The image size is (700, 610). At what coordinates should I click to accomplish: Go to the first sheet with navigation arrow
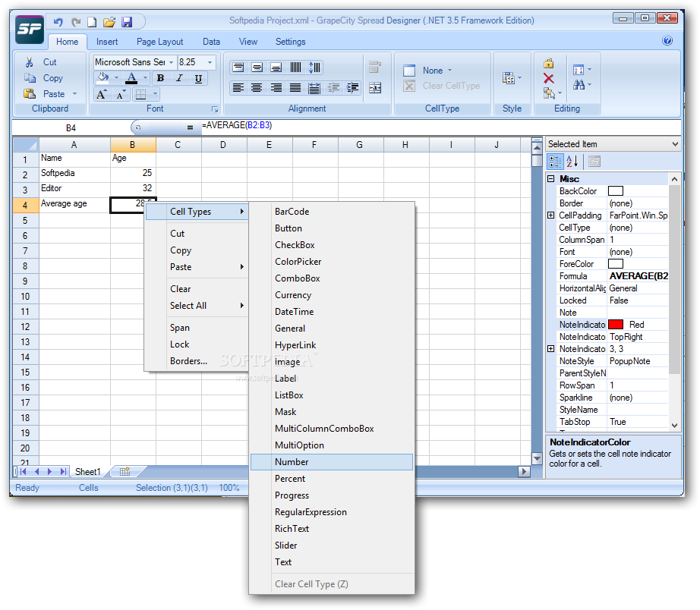pyautogui.click(x=24, y=472)
